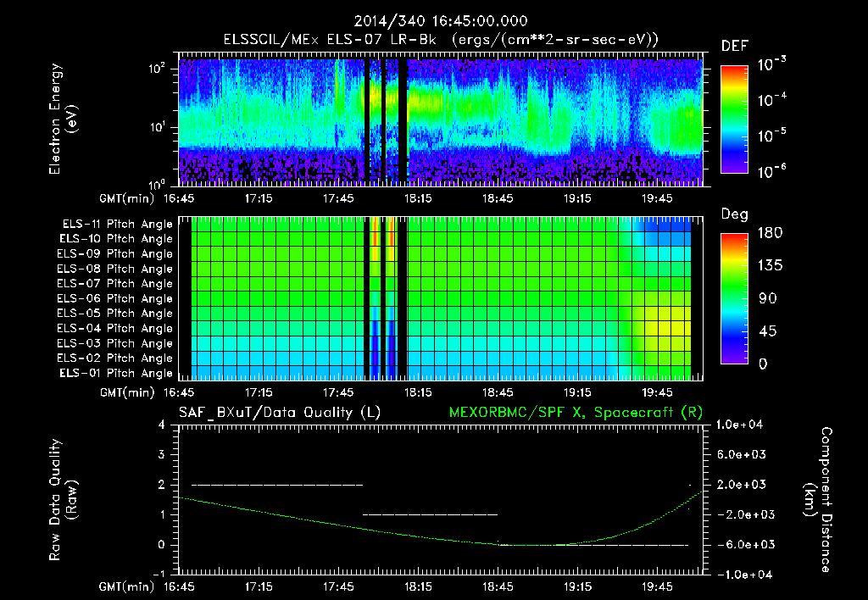This screenshot has width=868, height=600.
Task: Click the GMT(min) label under the top panel
Action: tap(127, 198)
